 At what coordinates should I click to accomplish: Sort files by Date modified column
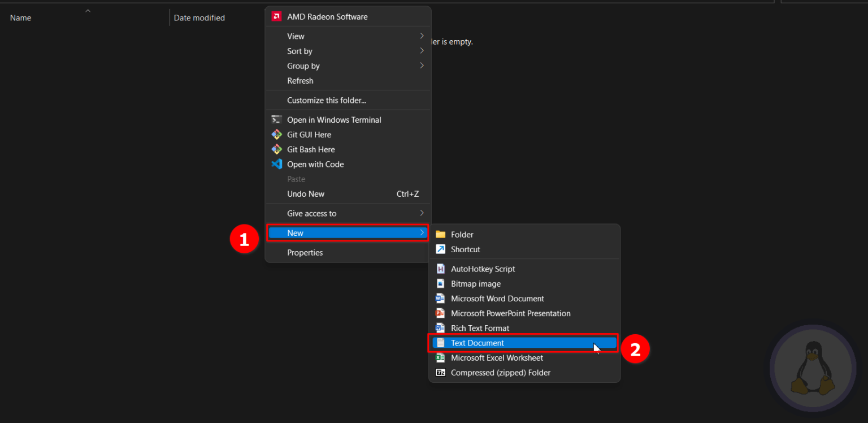click(199, 18)
